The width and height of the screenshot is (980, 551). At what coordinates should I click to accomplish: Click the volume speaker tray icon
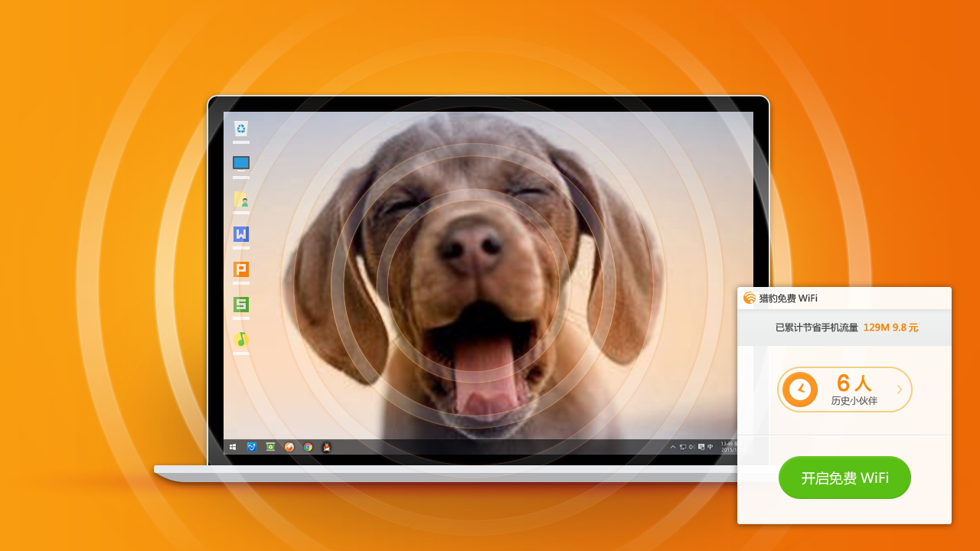coord(691,447)
